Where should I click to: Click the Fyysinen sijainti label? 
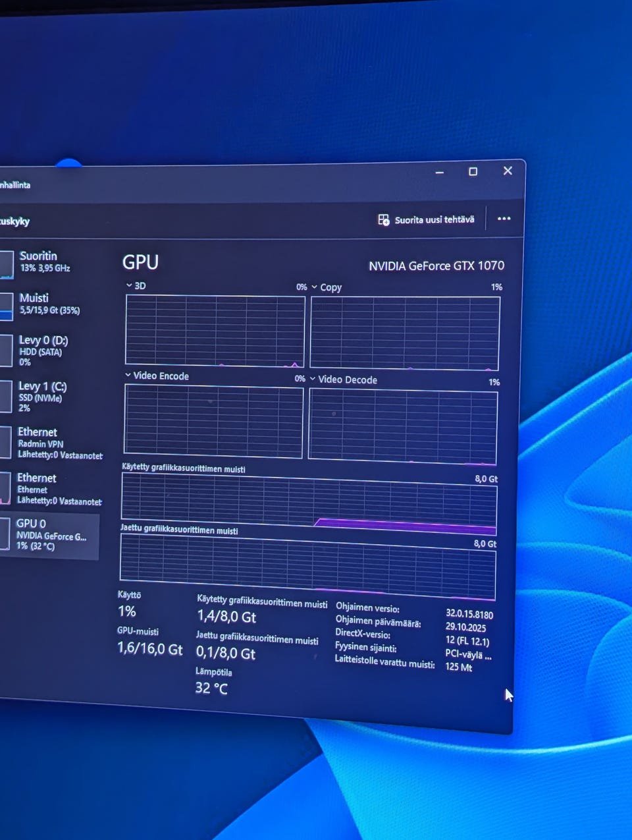(365, 647)
